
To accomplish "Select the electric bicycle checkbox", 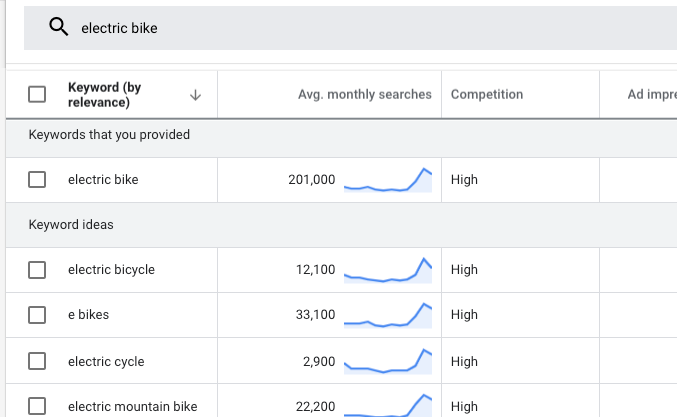I will pos(37,270).
